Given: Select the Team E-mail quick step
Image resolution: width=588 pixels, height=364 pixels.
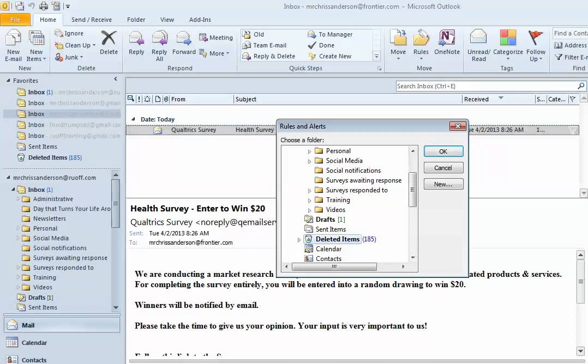Looking at the screenshot, I should 265,45.
